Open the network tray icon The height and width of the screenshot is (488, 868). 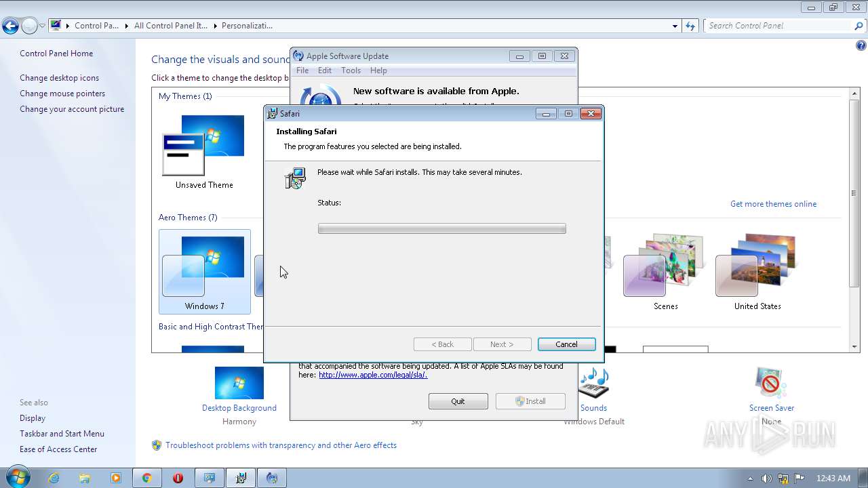tap(783, 479)
